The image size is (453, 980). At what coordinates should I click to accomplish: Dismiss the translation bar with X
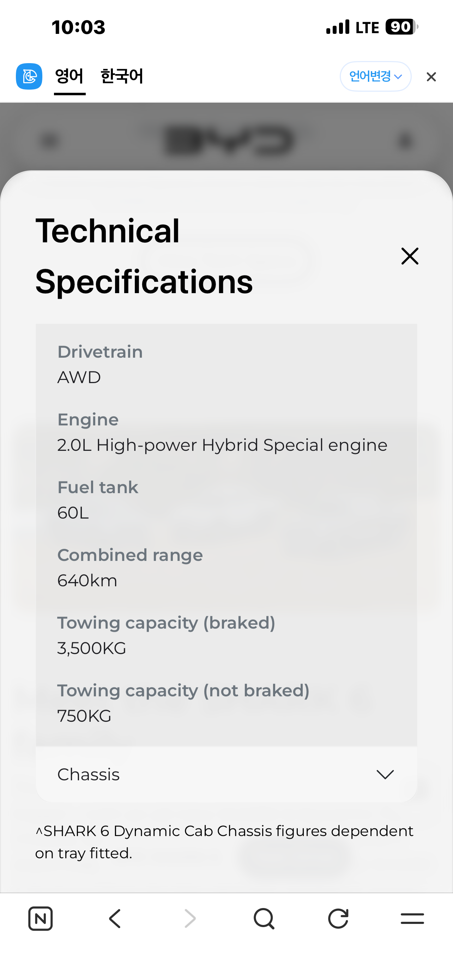point(431,77)
